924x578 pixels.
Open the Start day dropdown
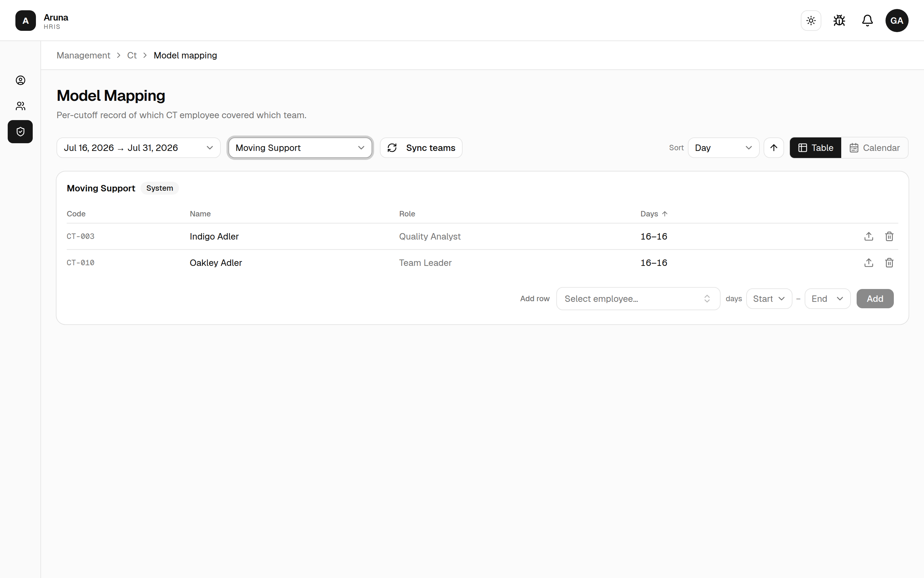(x=769, y=299)
